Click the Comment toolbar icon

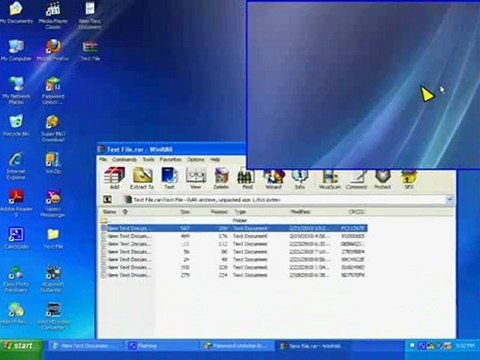[x=356, y=180]
